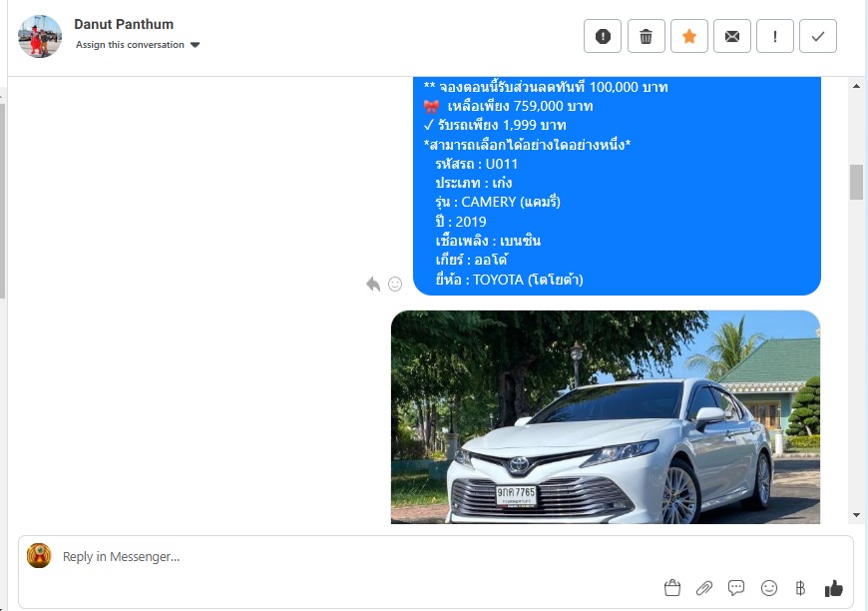Click text 'รุ่น : CAMERY (แคมรี่)'
This screenshot has width=868, height=611.
(x=498, y=202)
